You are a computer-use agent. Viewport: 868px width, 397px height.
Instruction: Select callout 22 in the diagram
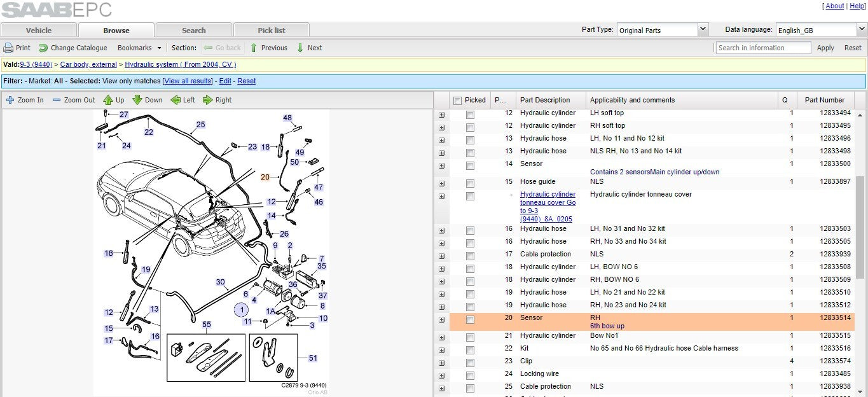click(149, 132)
